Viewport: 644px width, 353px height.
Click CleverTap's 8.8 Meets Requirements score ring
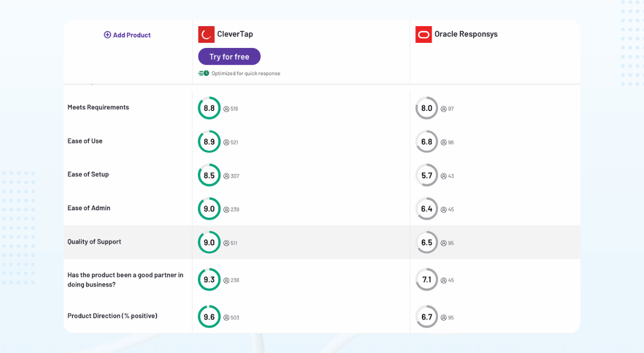tap(209, 108)
